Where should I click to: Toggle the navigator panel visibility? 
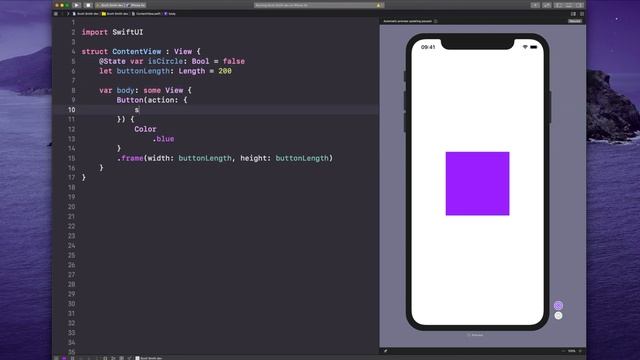(559, 5)
